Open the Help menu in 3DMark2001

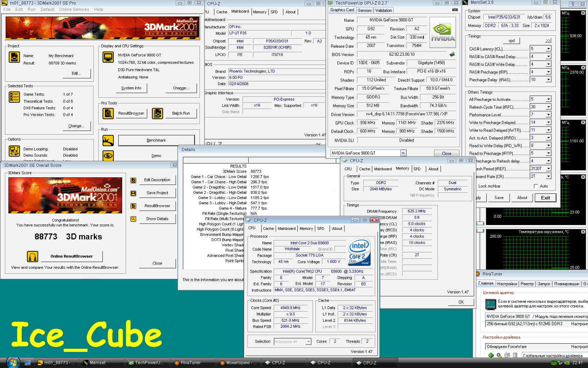click(x=98, y=9)
